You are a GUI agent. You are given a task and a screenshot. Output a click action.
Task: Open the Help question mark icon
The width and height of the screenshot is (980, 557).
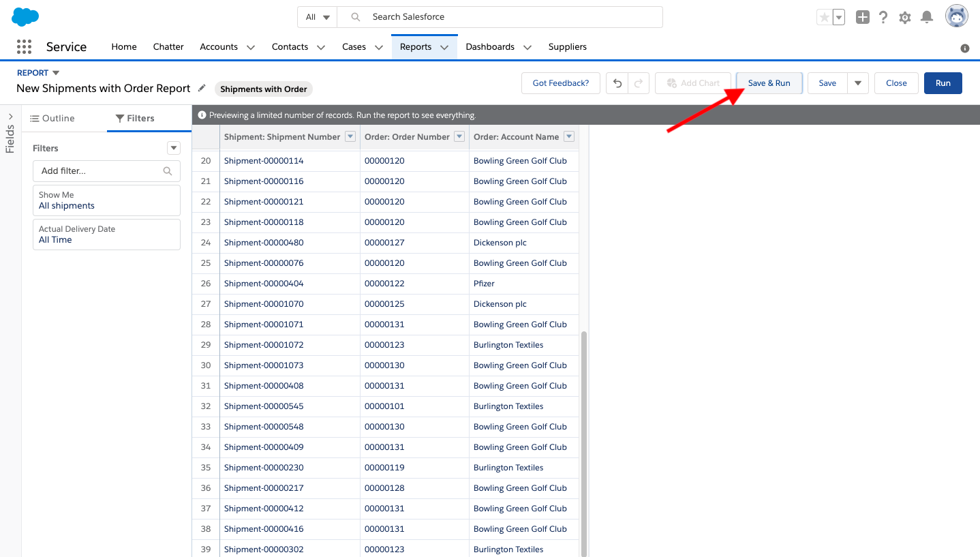pos(883,17)
